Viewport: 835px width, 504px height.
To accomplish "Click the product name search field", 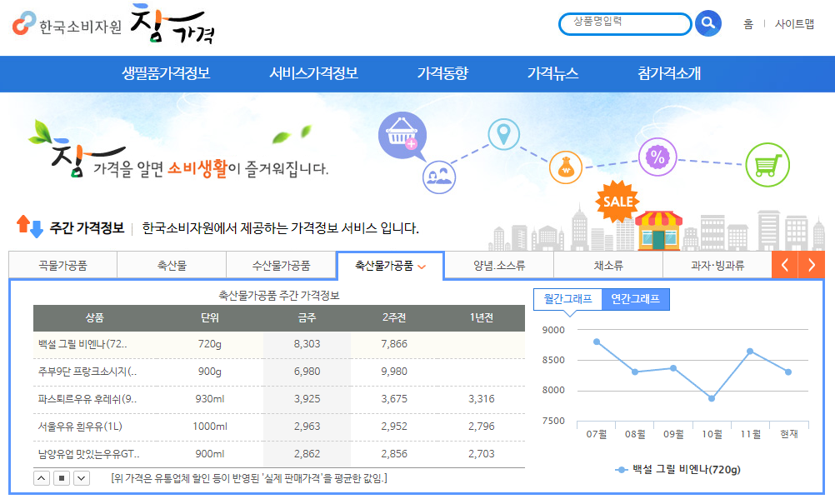I will [x=625, y=24].
